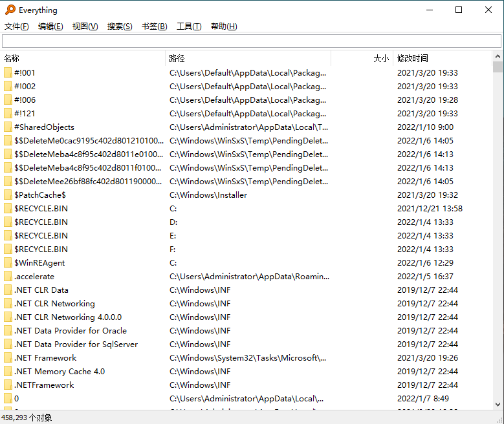
Task: Click the Everything app icon in title bar
Action: coord(10,10)
